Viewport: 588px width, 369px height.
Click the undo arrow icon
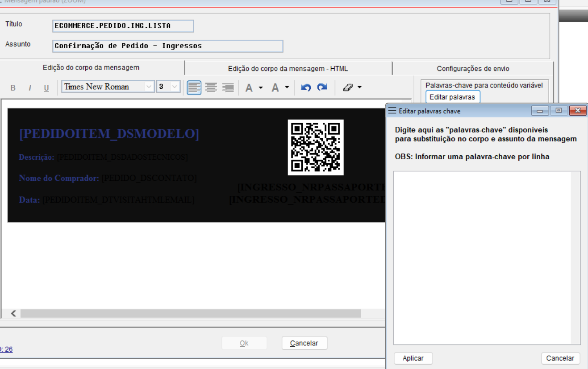(305, 87)
